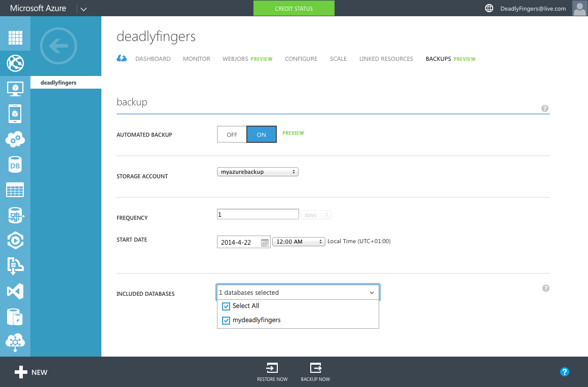Click the Credit Status button
Viewport: 588px width, 387px height.
tap(293, 8)
